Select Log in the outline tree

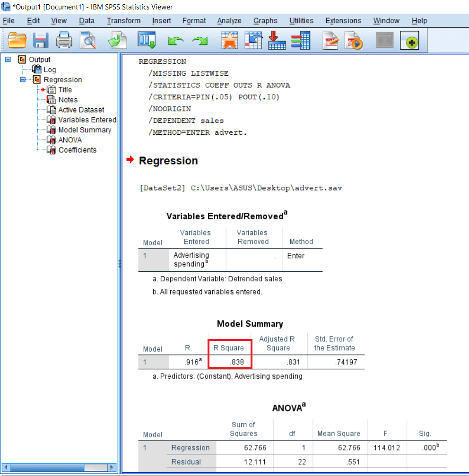pos(50,69)
